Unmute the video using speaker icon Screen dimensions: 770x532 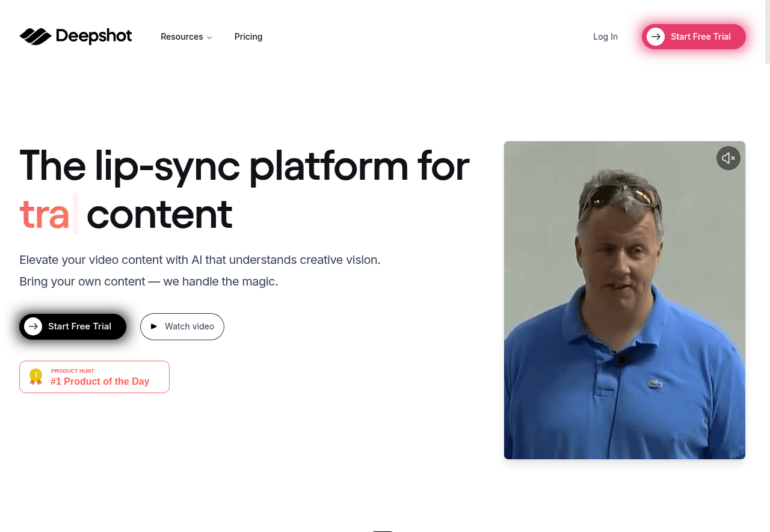pos(728,158)
